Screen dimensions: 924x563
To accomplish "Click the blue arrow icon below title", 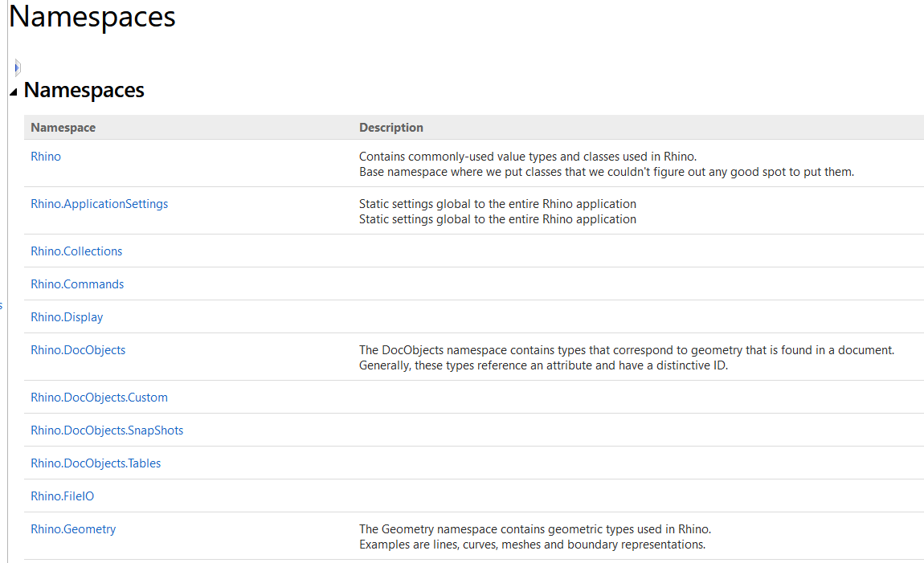I will pyautogui.click(x=18, y=67).
